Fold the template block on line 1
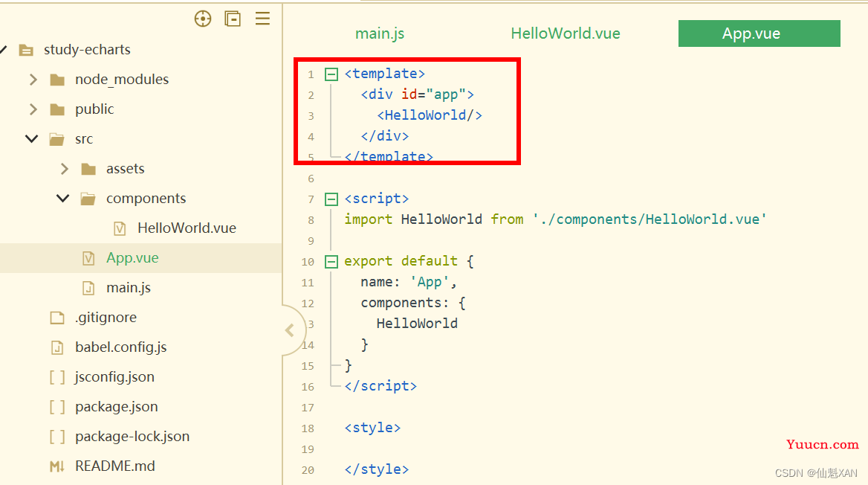Viewport: 868px width, 485px height. (x=331, y=74)
